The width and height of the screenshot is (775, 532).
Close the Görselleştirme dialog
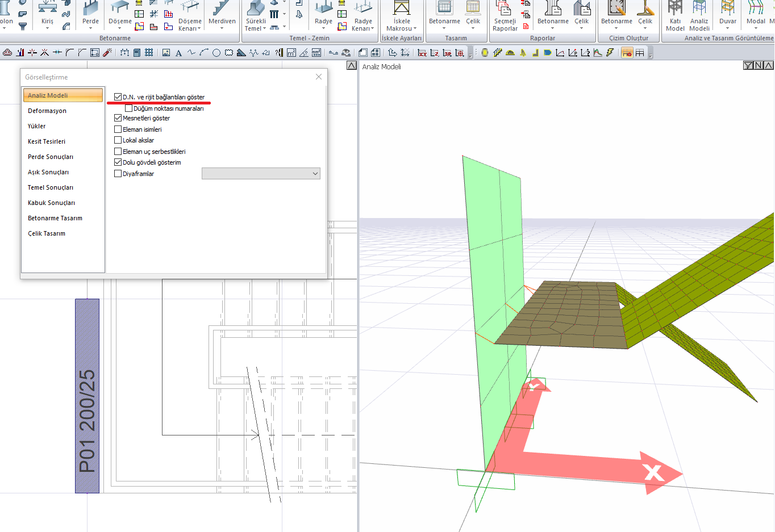[x=319, y=77]
